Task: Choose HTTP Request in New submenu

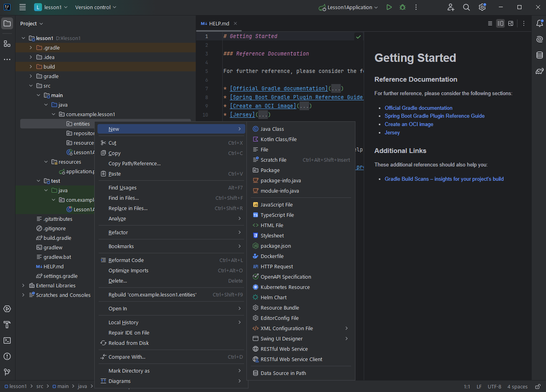Action: 301,266
